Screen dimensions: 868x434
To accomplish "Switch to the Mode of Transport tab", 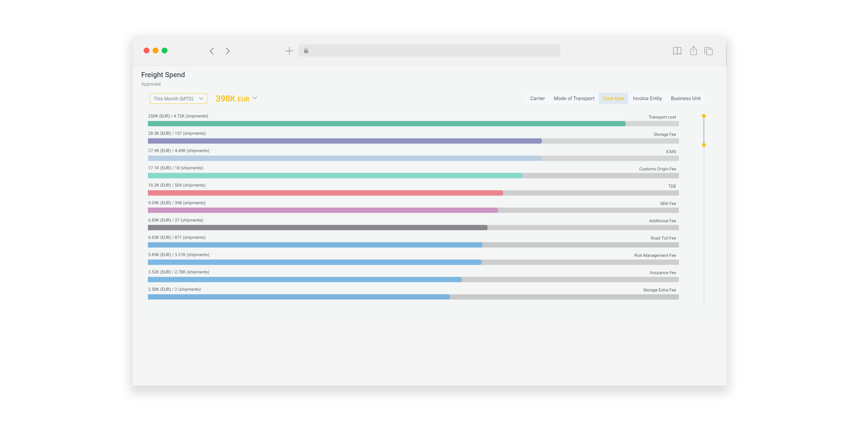I will click(574, 98).
